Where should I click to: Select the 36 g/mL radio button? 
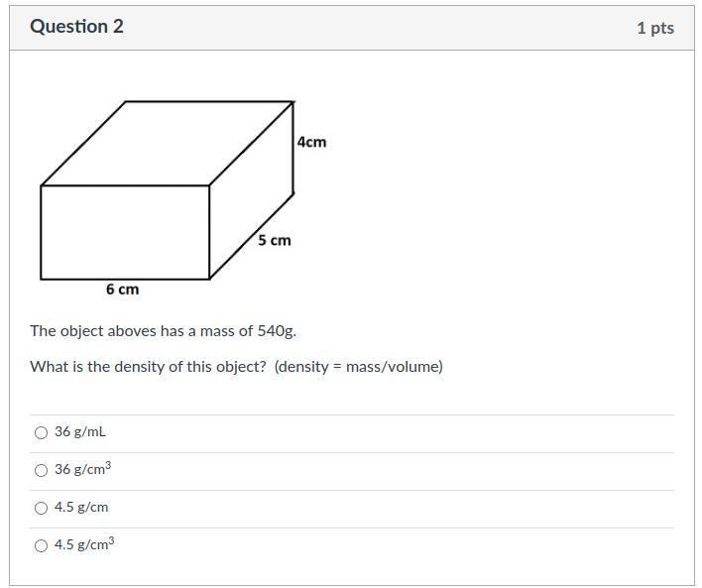41,432
